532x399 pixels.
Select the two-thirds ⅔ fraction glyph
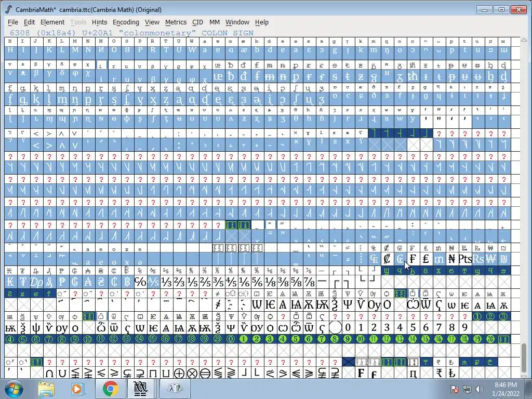click(179, 282)
